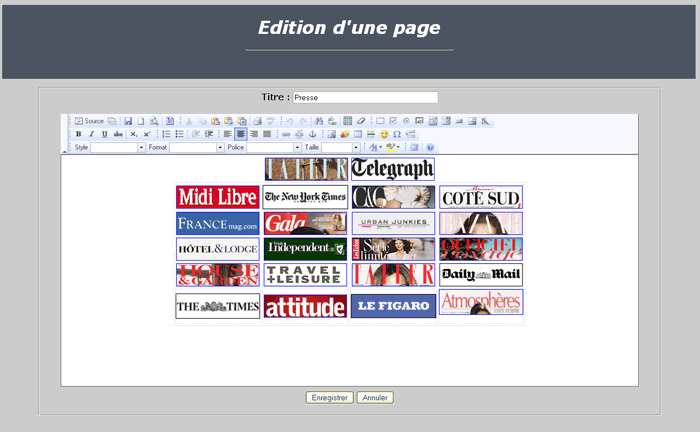Insert an image button icon
This screenshot has width=700, height=432.
pyautogui.click(x=472, y=121)
